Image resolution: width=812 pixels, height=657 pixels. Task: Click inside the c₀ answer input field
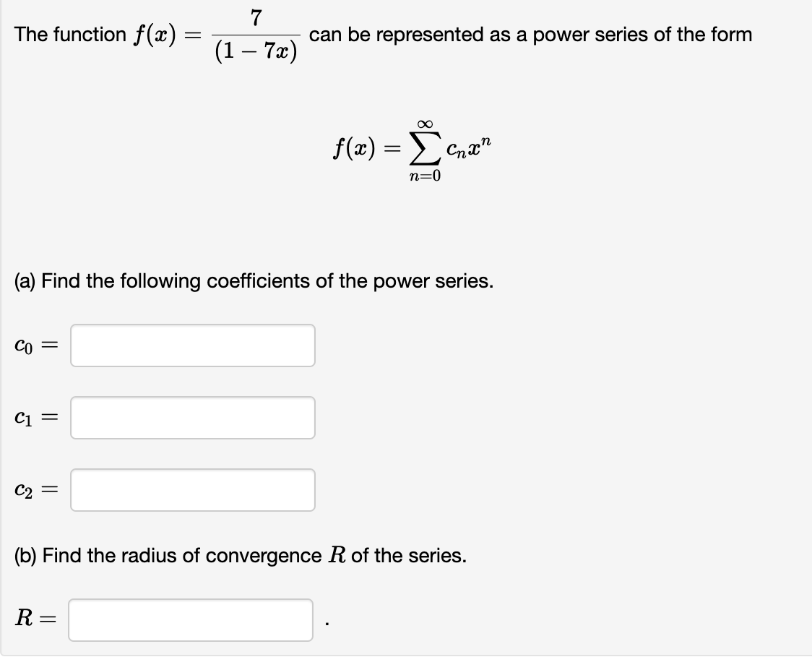[192, 345]
